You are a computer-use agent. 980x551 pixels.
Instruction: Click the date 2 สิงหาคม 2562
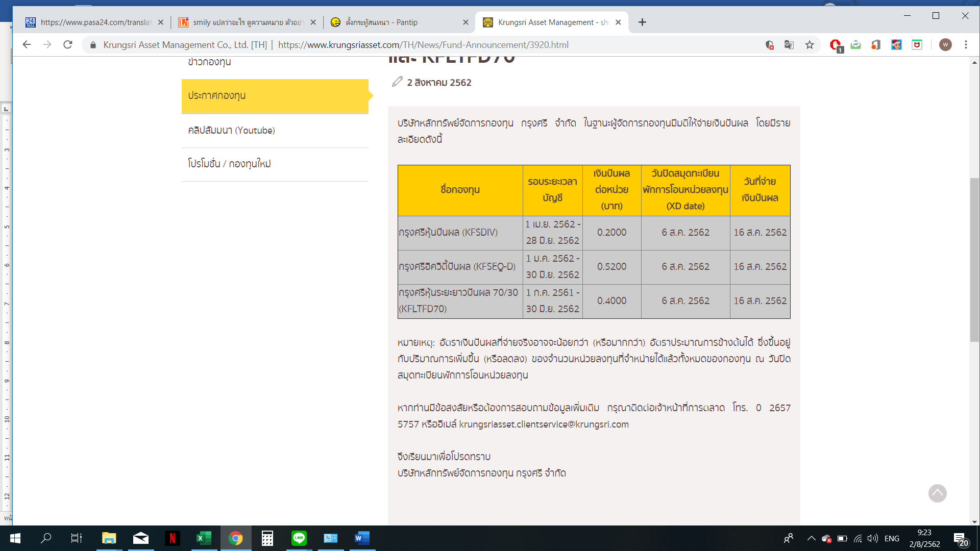click(x=439, y=83)
